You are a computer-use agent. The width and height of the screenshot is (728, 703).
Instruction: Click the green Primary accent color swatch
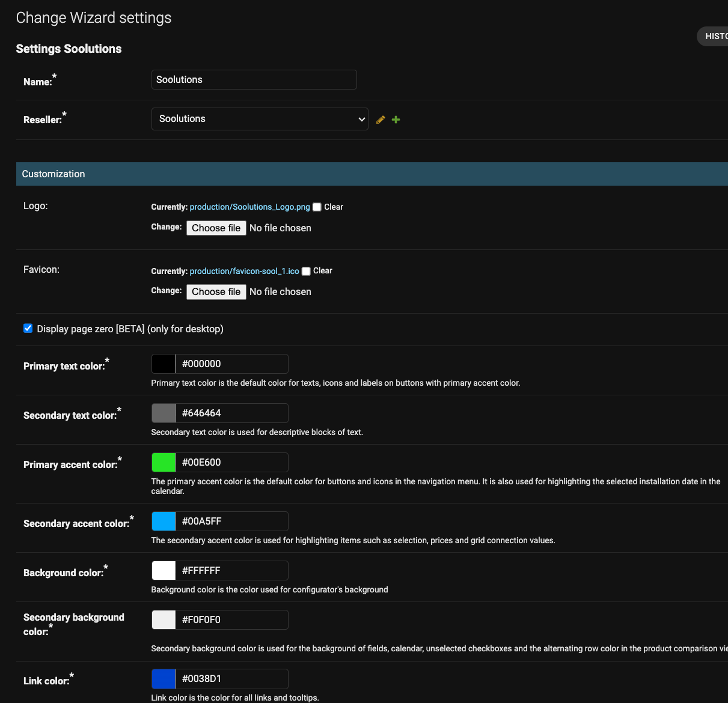tap(164, 463)
